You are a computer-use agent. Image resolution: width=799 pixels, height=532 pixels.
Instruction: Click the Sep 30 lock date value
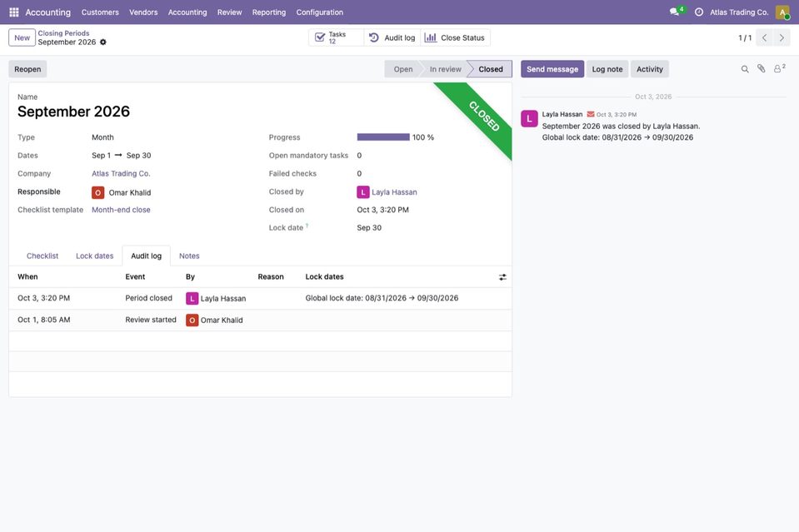[x=369, y=228]
